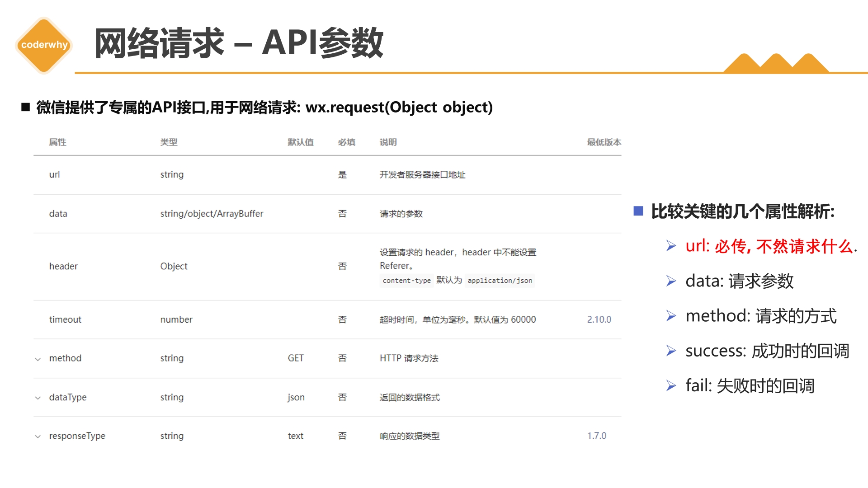Click the success: 成功时的回调 bullet
This screenshot has width=868, height=488.
point(767,351)
